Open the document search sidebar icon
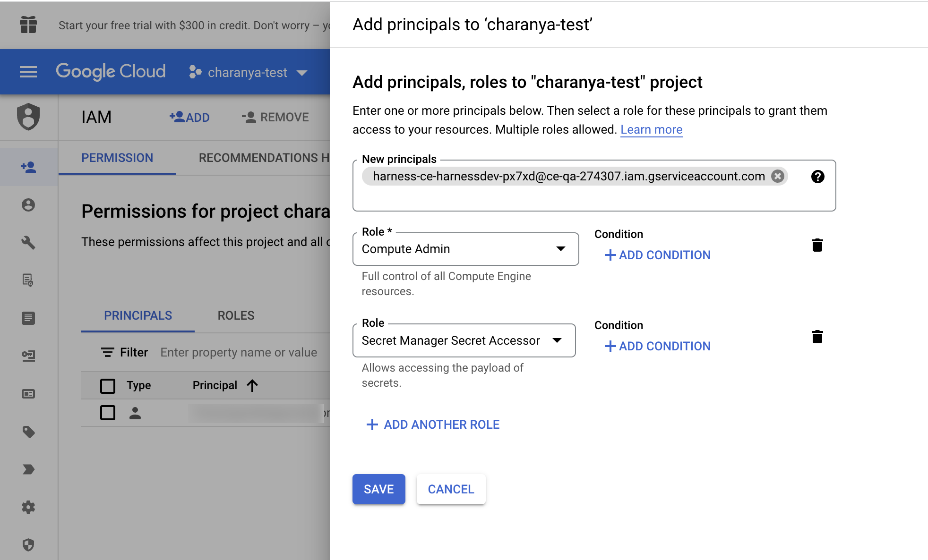This screenshot has height=560, width=928. [28, 280]
